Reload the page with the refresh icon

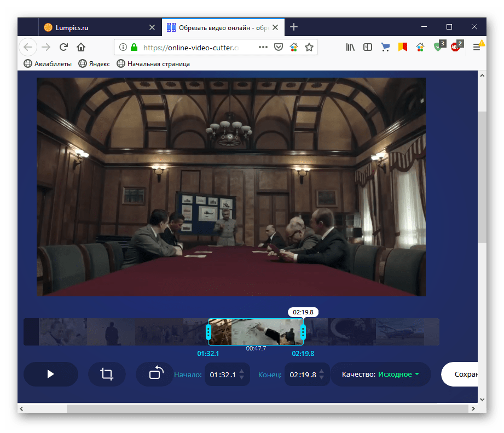point(64,47)
